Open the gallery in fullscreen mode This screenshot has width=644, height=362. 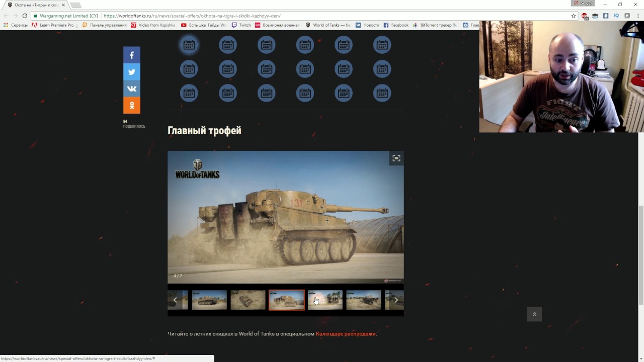click(396, 158)
